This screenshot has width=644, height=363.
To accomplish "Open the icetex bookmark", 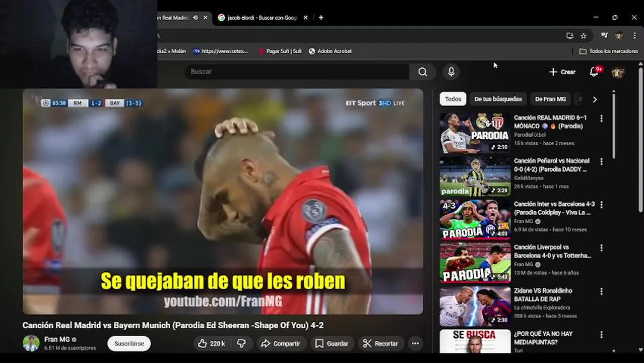I will tap(221, 51).
